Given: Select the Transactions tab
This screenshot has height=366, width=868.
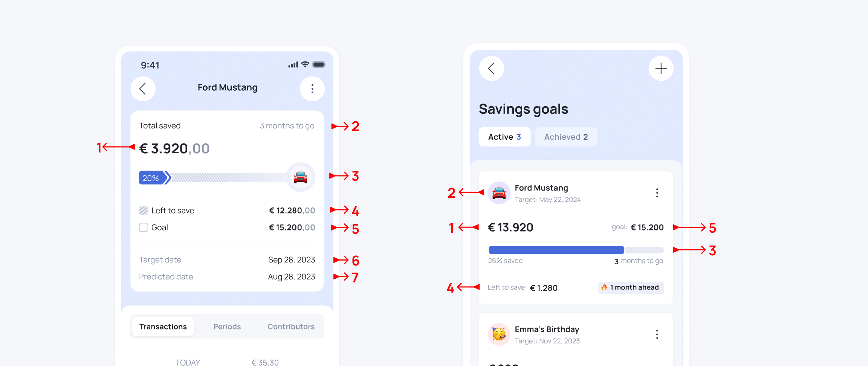Looking at the screenshot, I should [163, 326].
